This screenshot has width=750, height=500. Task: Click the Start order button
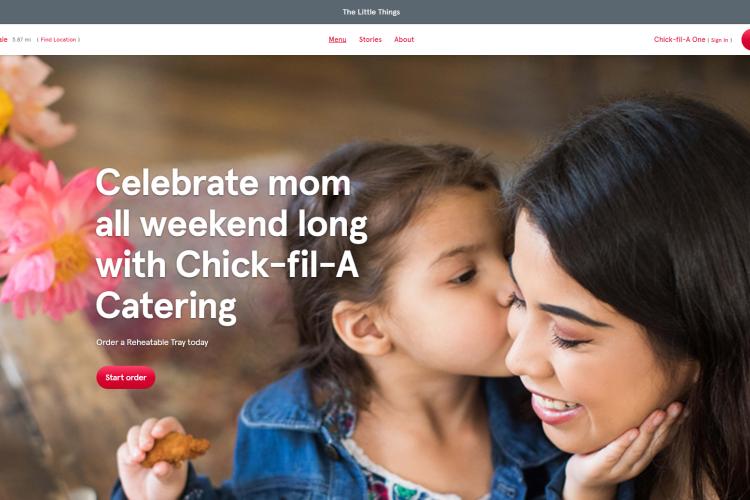(126, 378)
